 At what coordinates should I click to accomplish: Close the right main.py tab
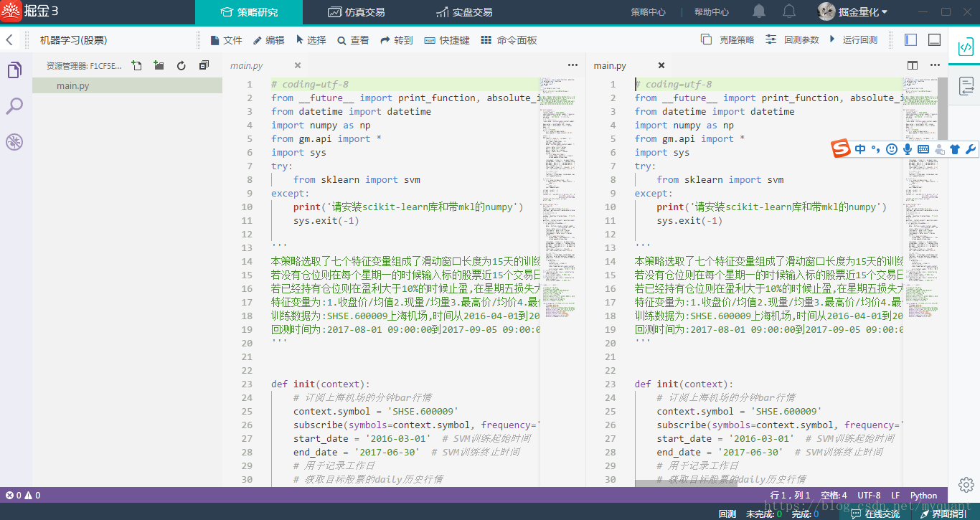(661, 65)
